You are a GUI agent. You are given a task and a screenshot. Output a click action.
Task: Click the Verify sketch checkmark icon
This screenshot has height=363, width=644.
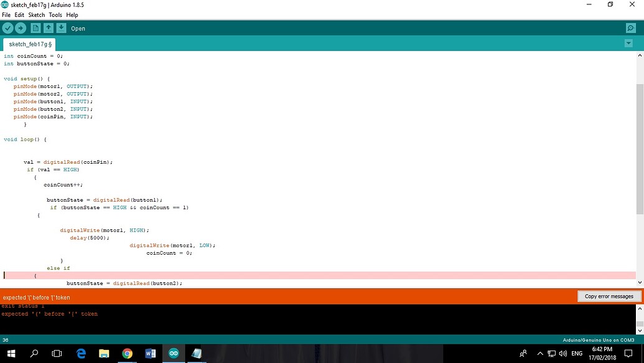[x=7, y=27]
